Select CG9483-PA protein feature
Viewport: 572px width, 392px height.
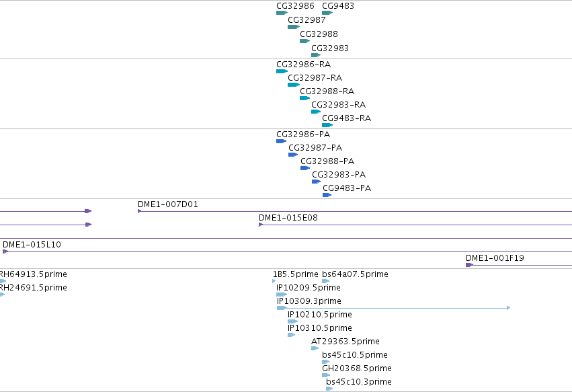(327, 195)
